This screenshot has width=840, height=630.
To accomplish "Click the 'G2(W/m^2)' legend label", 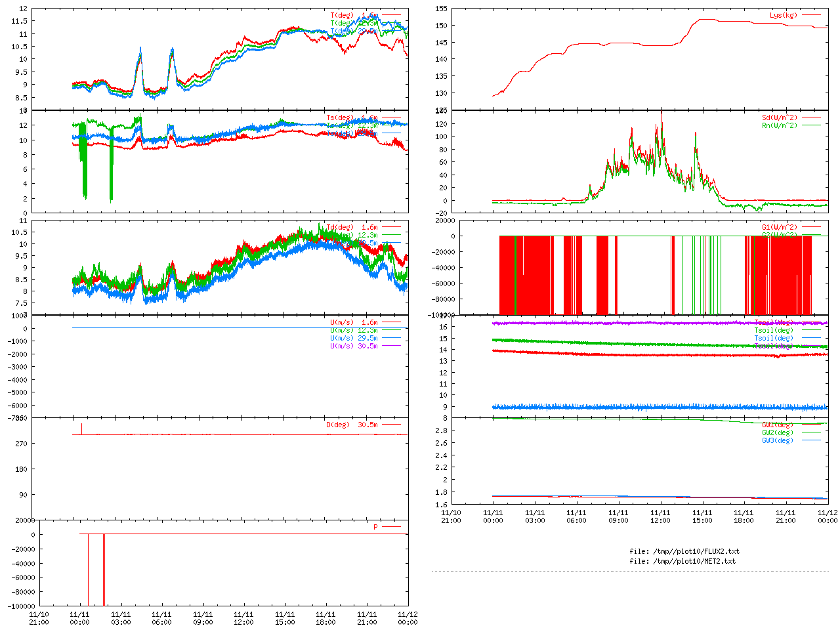I will 780,235.
